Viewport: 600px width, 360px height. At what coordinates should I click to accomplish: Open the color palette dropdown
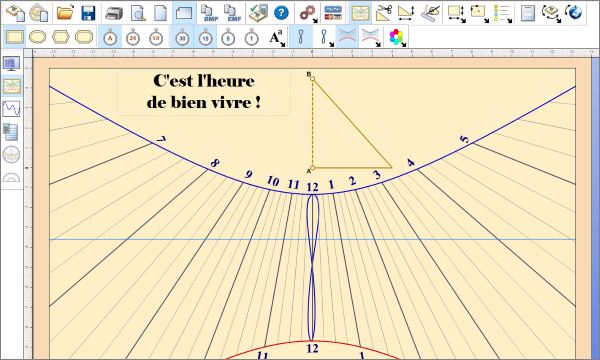coord(397,37)
